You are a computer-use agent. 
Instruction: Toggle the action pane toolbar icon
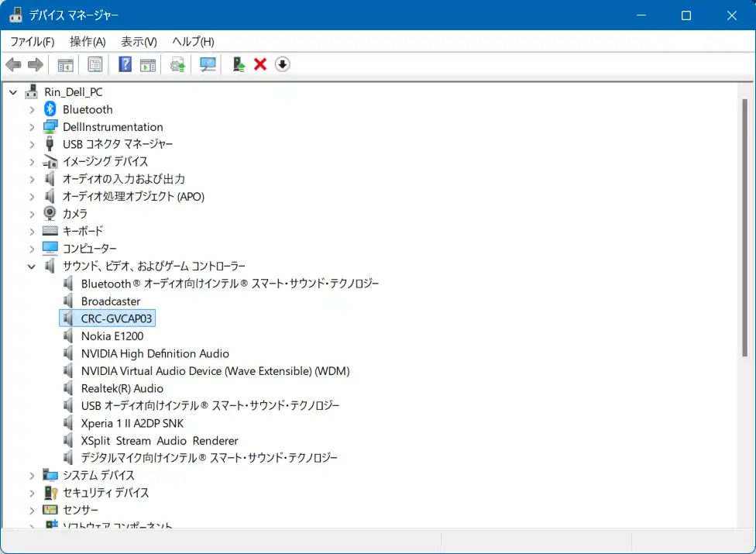click(148, 64)
